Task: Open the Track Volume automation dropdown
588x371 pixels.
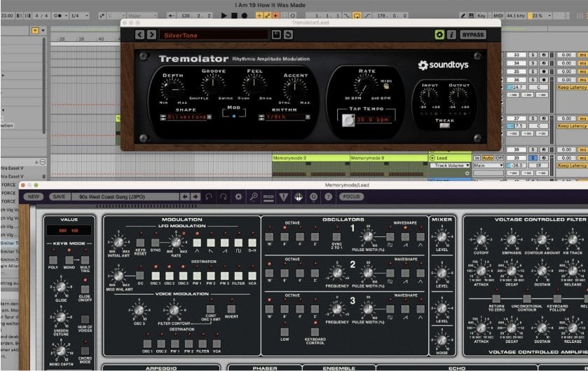Action: pyautogui.click(x=450, y=166)
